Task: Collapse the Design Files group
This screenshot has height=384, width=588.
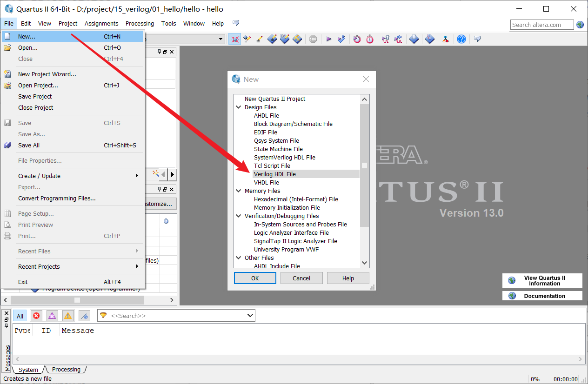Action: click(239, 107)
